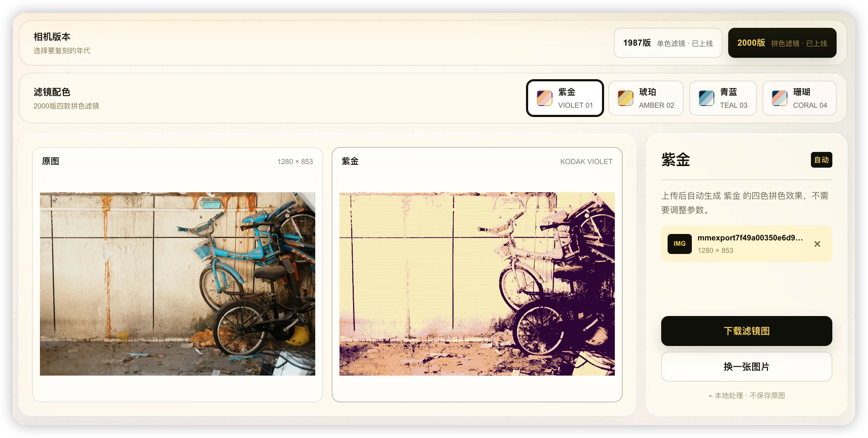Click the 下载滤镜图 download button
This screenshot has width=868, height=438.
[x=746, y=331]
